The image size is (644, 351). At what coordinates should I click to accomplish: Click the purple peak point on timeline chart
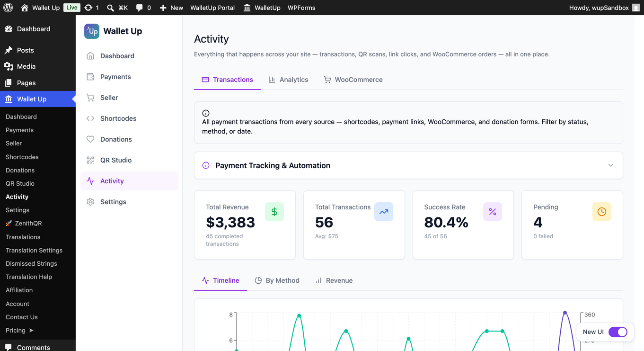565,313
